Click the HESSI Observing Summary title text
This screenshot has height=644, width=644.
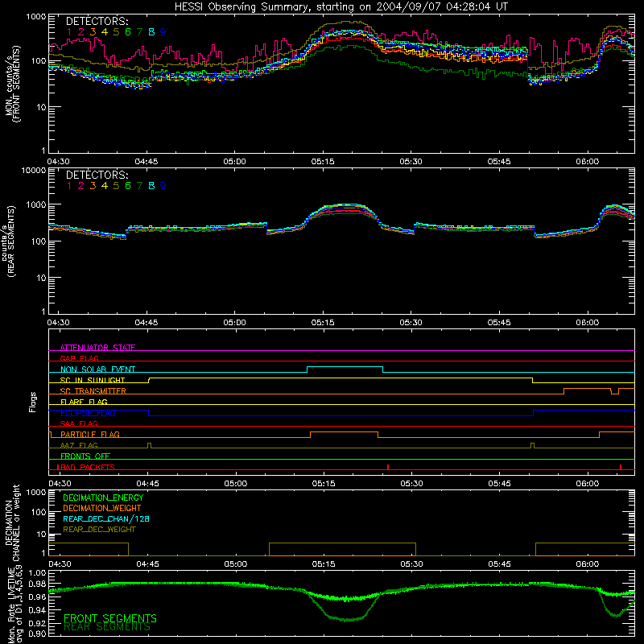pyautogui.click(x=341, y=7)
